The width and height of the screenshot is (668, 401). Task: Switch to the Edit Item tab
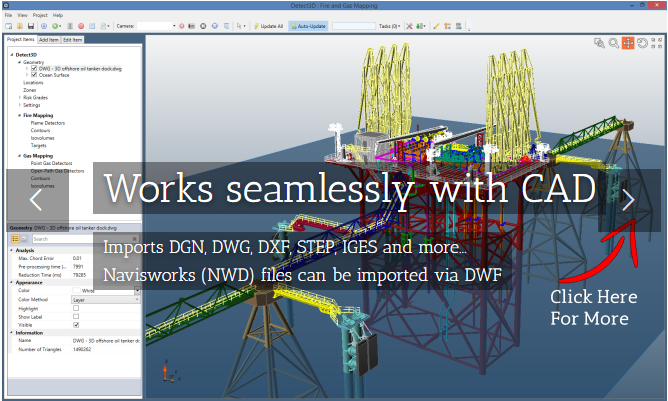[72, 40]
